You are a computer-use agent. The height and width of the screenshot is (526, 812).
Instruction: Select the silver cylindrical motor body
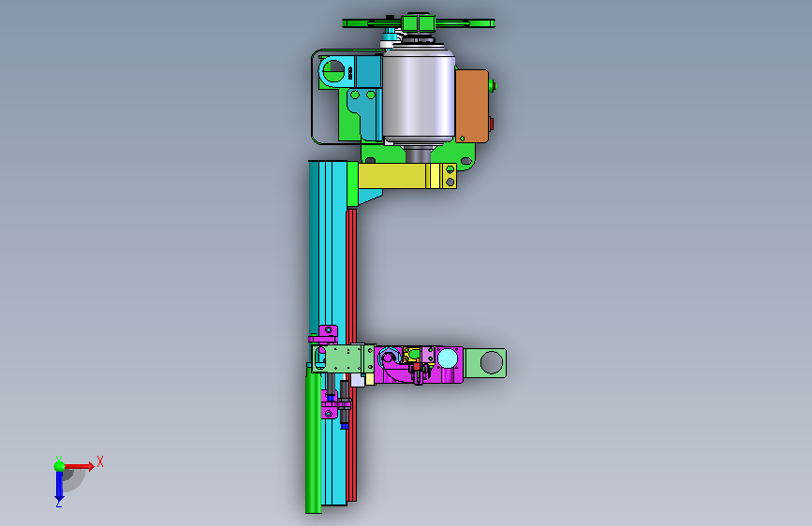[419, 95]
